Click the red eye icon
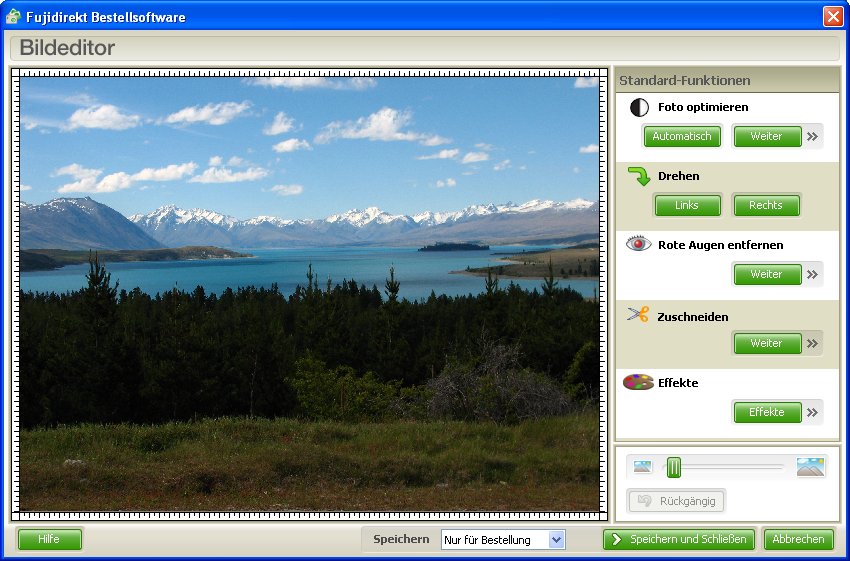 (639, 244)
